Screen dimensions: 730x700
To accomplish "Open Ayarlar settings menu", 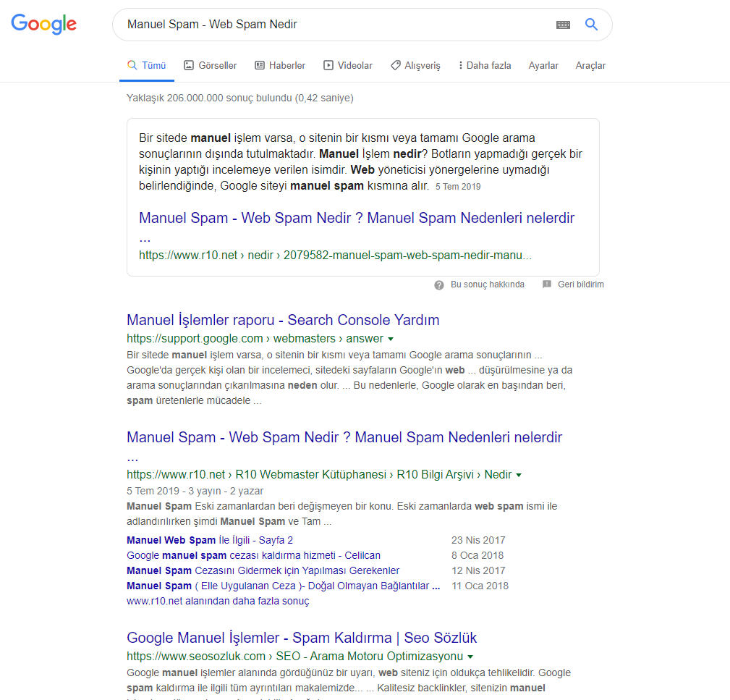I will click(543, 65).
